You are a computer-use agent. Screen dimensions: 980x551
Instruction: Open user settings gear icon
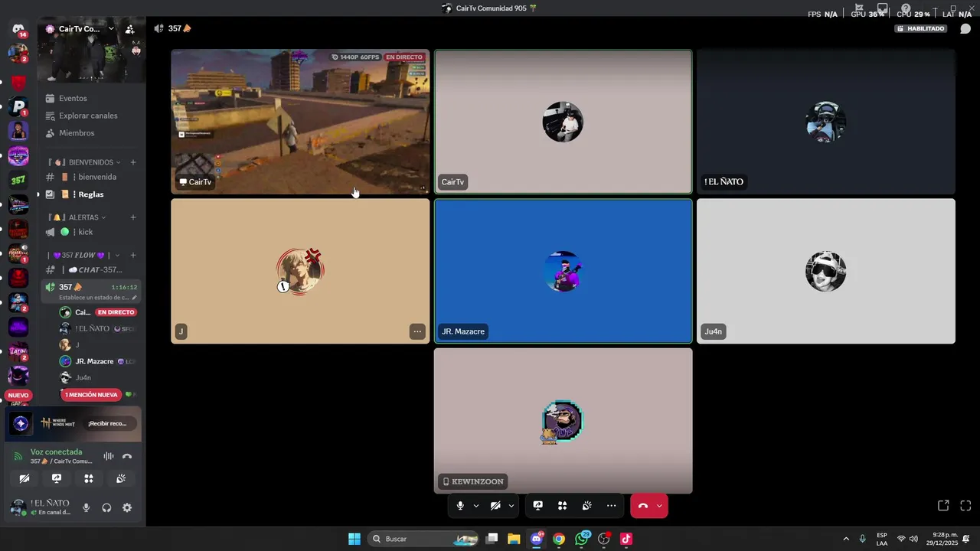coord(127,507)
